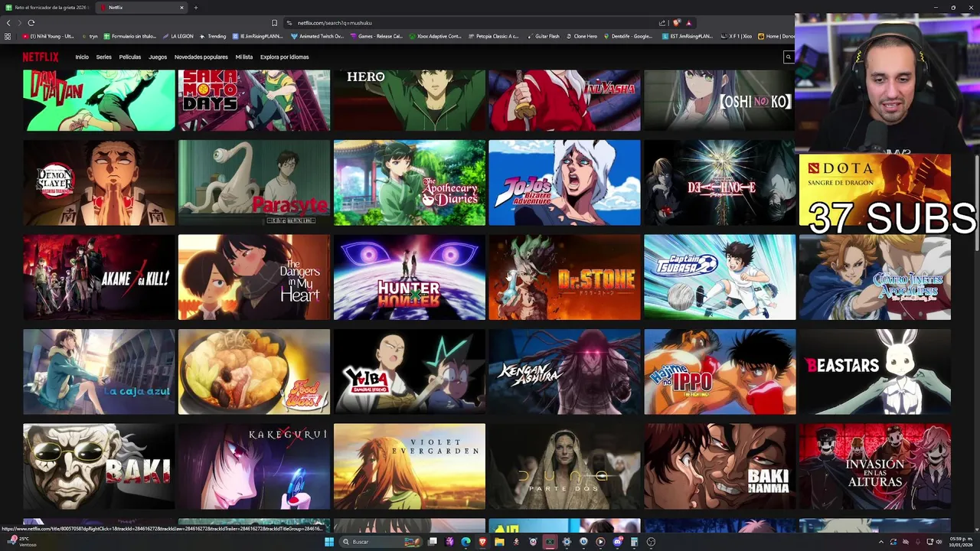Go back with browser back arrow

tap(8, 23)
